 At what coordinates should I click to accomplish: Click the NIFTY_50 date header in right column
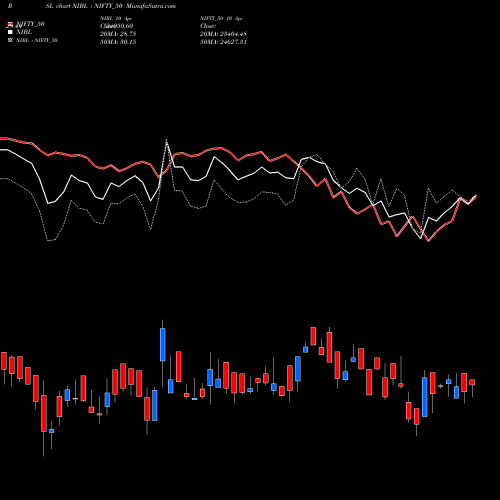pyautogui.click(x=221, y=18)
